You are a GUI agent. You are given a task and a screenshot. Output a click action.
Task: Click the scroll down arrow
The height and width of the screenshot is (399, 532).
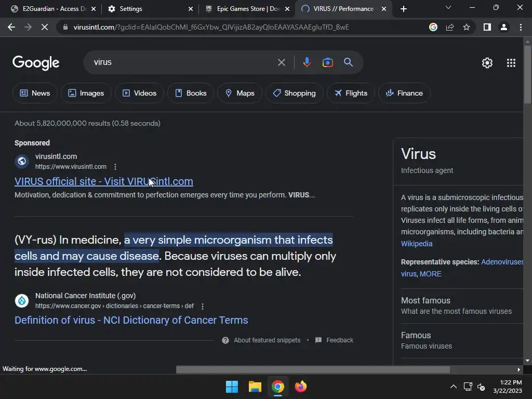[x=527, y=361]
